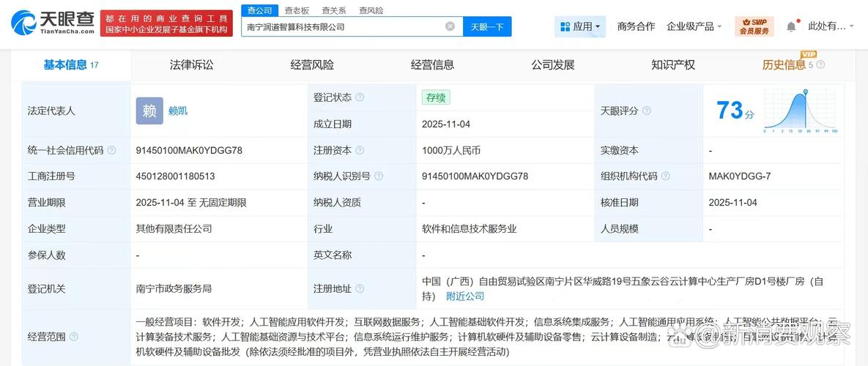Screen dimensions: 868x366
Task: Open the 基本信息 tab
Action: (71, 64)
